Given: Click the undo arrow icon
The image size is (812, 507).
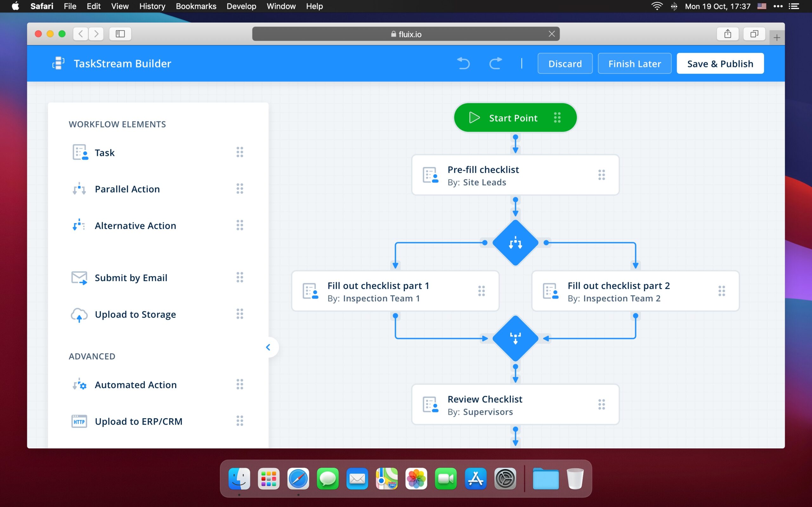Looking at the screenshot, I should tap(463, 63).
